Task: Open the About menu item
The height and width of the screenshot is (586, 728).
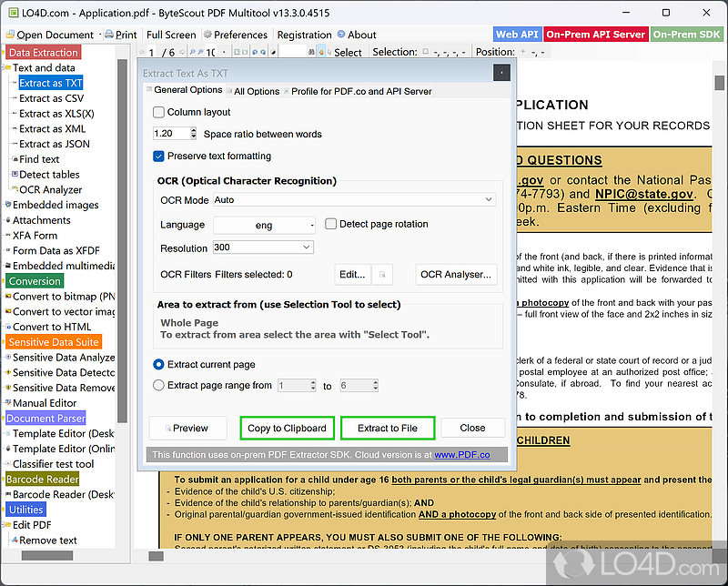Action: (x=357, y=35)
